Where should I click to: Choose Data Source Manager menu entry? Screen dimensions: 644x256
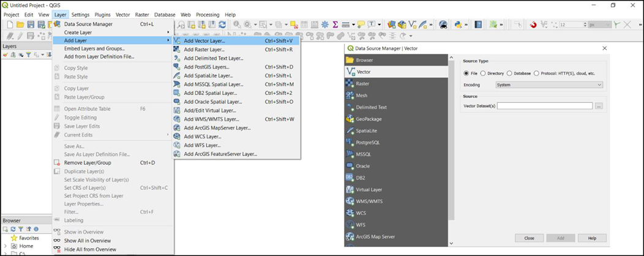113,24
